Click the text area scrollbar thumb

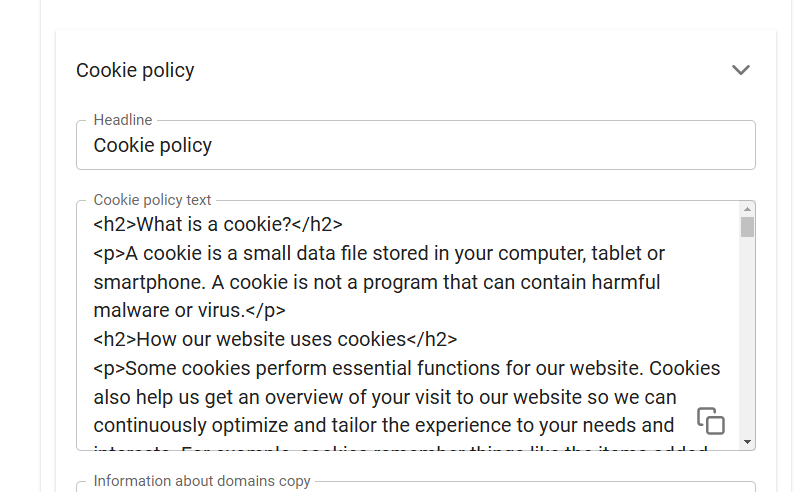pos(747,227)
